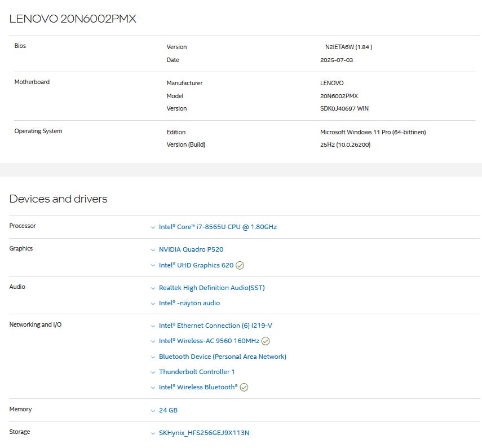482x448 pixels.
Task: Expand Bluetooth Device Personal Area Network chevron
Action: (x=153, y=357)
